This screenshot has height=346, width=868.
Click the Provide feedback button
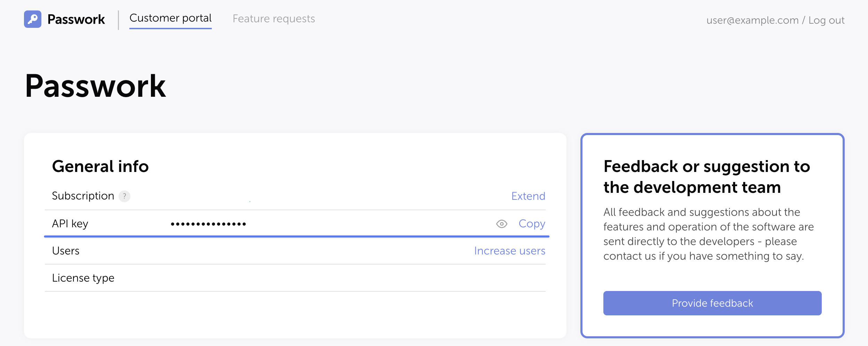(x=712, y=303)
